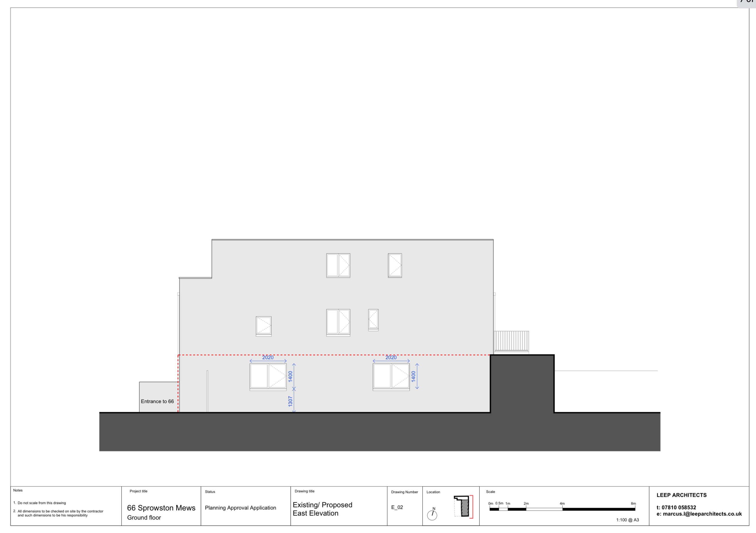Click the top-right single casement window
The width and height of the screenshot is (756, 533).
click(x=395, y=265)
